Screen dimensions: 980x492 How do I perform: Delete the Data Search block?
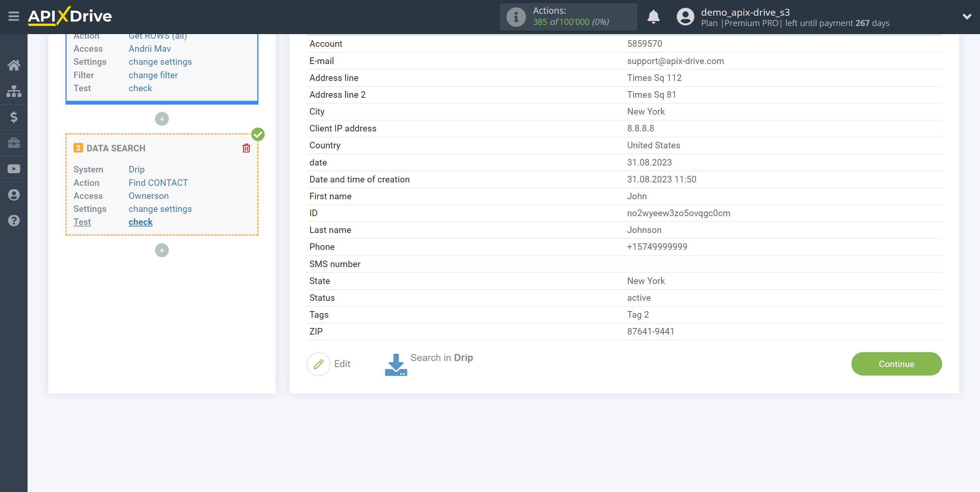click(x=246, y=148)
